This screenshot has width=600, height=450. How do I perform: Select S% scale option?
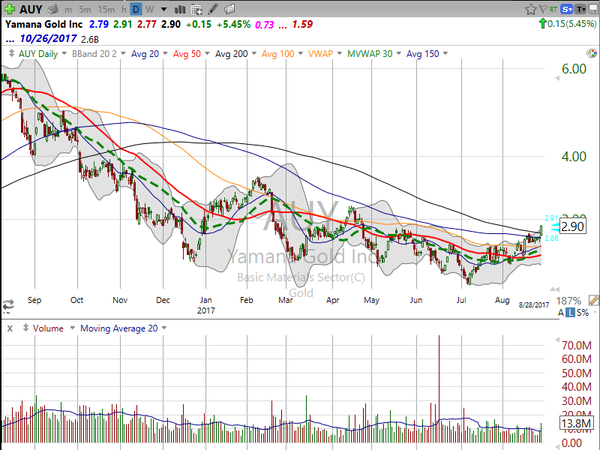click(x=582, y=313)
